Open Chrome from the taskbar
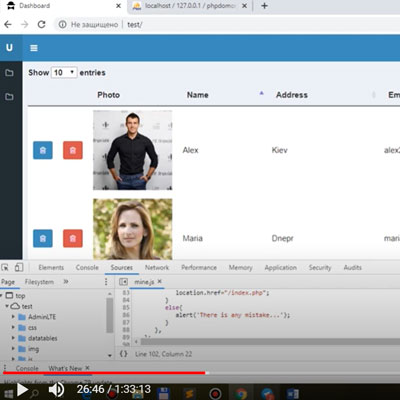This screenshot has width=400, height=400. pos(241,394)
